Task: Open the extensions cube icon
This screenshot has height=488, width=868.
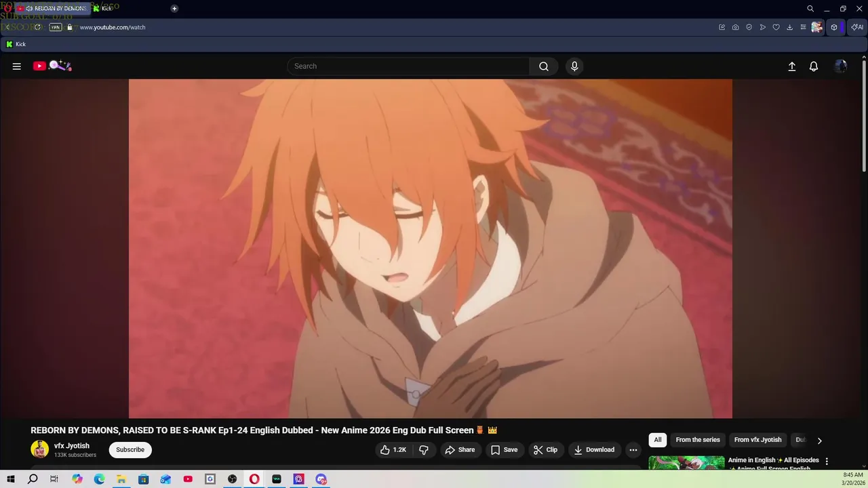Action: 834,27
